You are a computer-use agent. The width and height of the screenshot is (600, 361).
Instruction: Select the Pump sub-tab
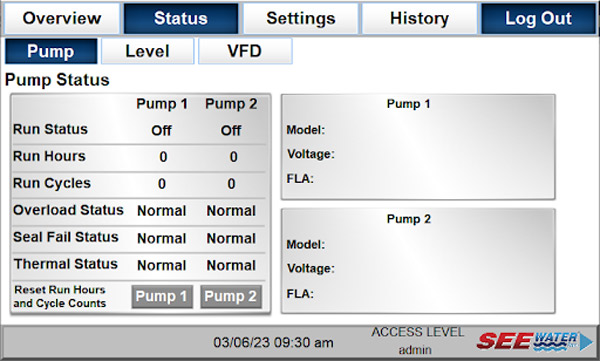point(51,51)
